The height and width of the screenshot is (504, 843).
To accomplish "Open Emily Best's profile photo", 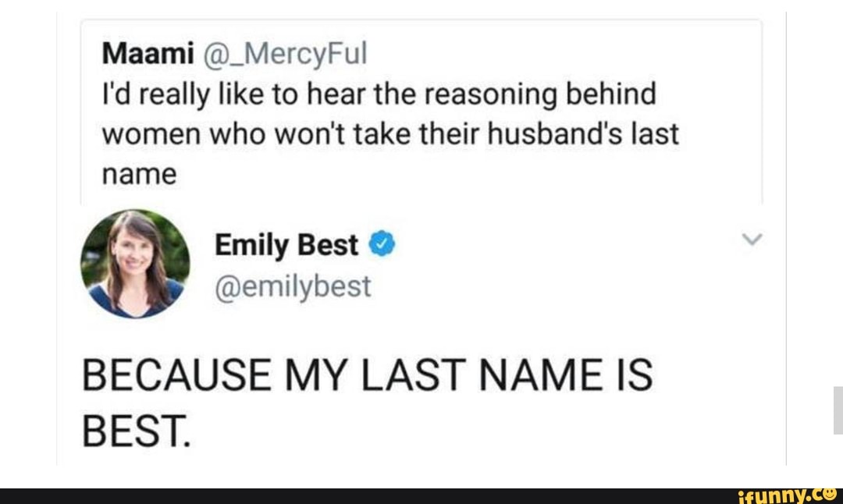I will pos(135,264).
